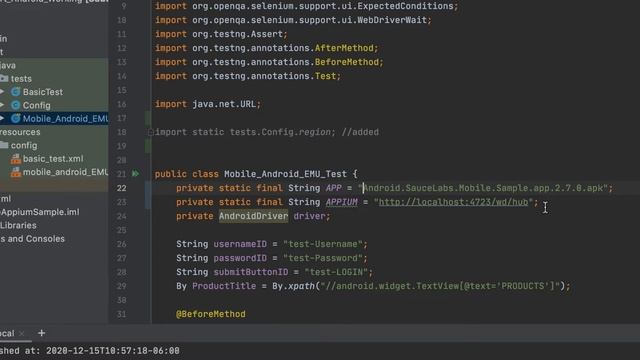
Task: Click the mobile_android_EMU xml file icon
Action: tap(16, 172)
